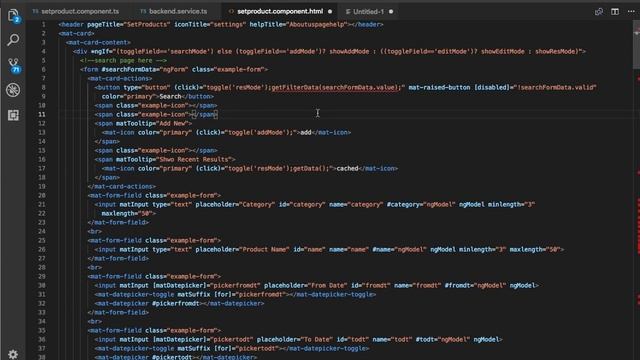
Task: Click placeholder="Category" on line 21
Action: pyautogui.click(x=235, y=204)
